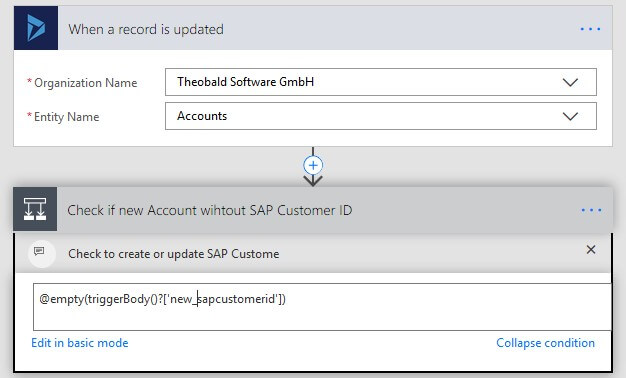
Task: Click the 'Check if new Account wihtout SAP Customer ID' title
Action: (210, 210)
